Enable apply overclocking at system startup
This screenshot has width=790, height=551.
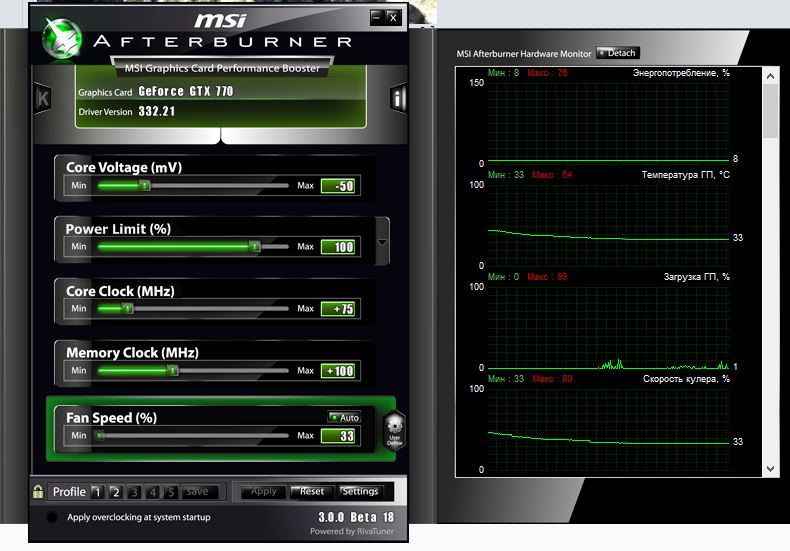pos(52,517)
